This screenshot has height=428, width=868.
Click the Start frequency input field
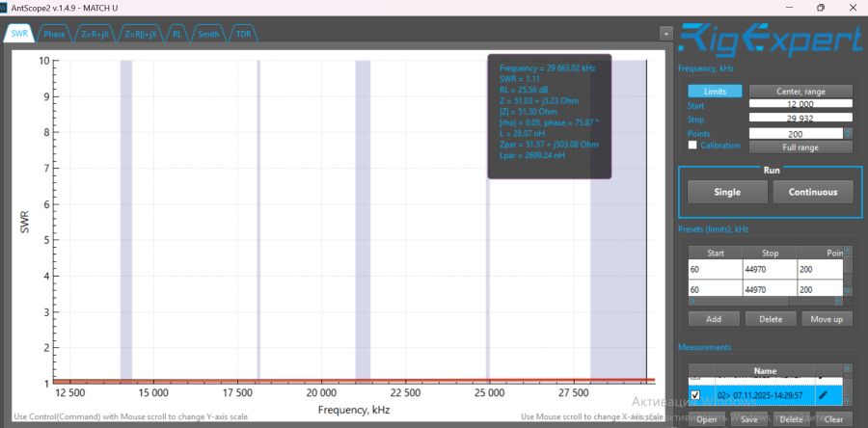click(x=800, y=104)
